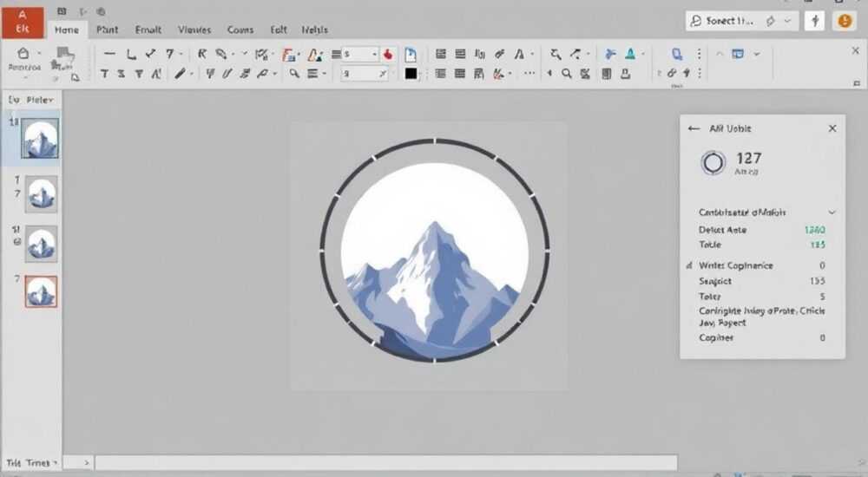Open the Tité Tines dropdown at bottom left
Image resolution: width=868 pixels, height=477 pixels.
32,462
